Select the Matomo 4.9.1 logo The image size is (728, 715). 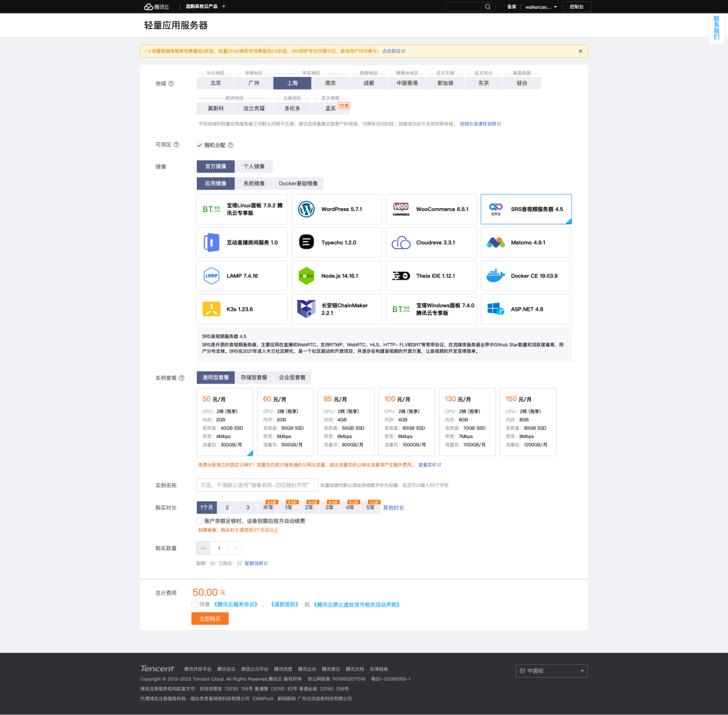pyautogui.click(x=496, y=243)
